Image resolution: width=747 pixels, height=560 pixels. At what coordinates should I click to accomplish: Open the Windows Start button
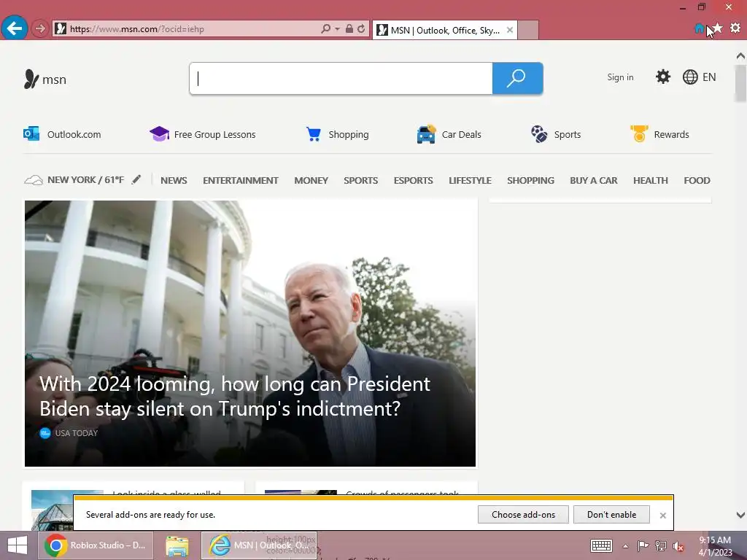[18, 545]
